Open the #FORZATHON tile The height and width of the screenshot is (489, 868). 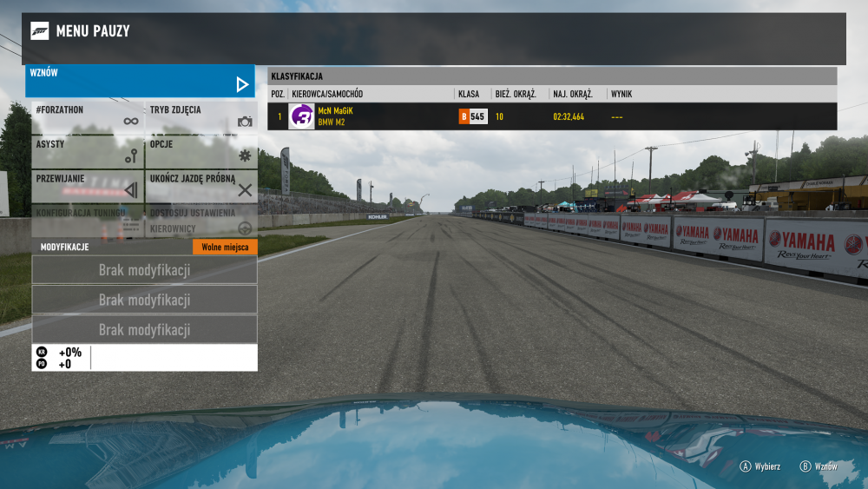pyautogui.click(x=88, y=117)
